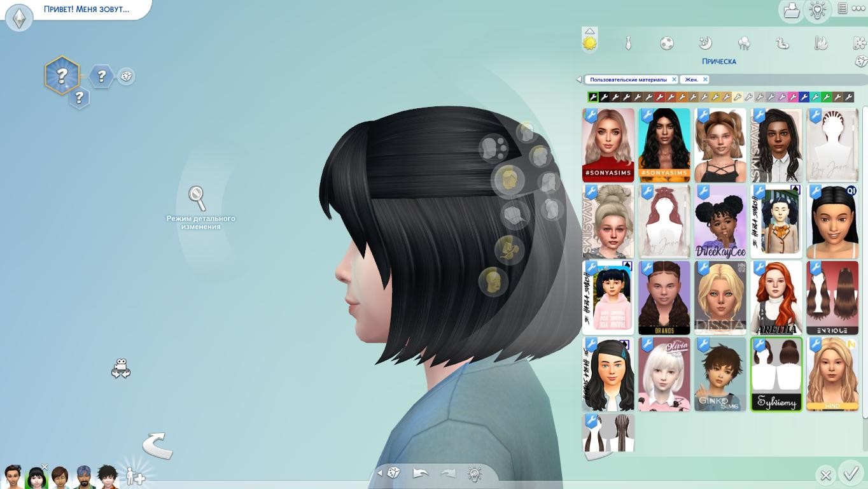Click the 'Привет! Меня зовут...' name field

tap(87, 10)
